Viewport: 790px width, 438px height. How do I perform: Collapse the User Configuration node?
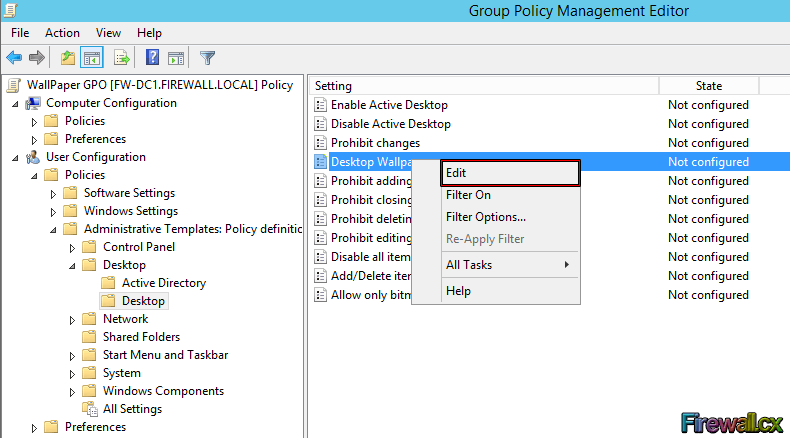pos(15,158)
